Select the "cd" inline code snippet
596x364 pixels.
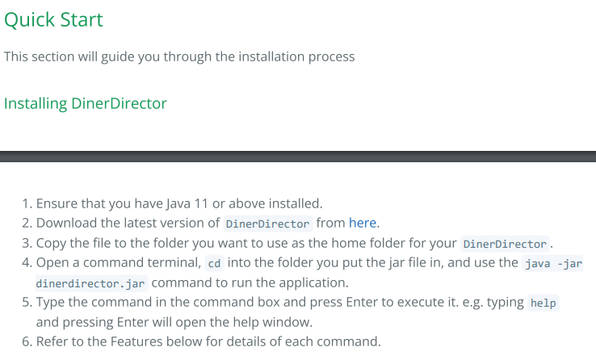(214, 263)
